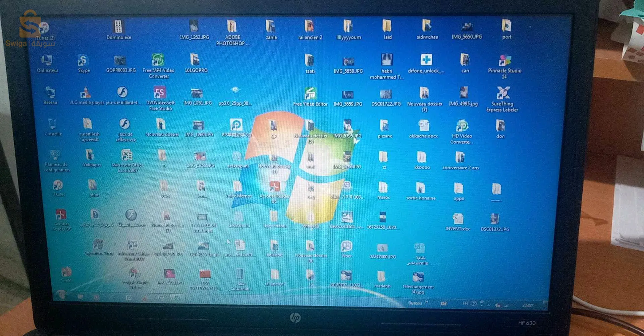644x336 pixels.
Task: Open the Viber shortcut icon
Action: pyautogui.click(x=346, y=247)
